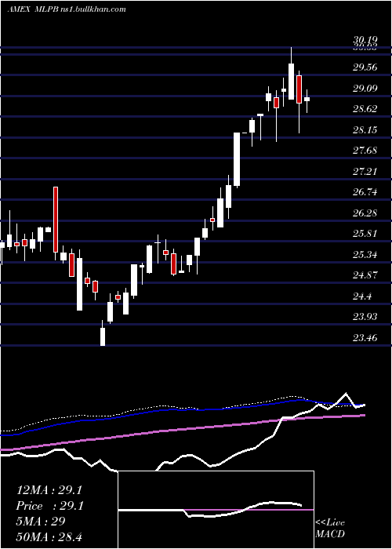Click the 26.28 price axis label
This screenshot has height=549, width=392.
point(365,213)
